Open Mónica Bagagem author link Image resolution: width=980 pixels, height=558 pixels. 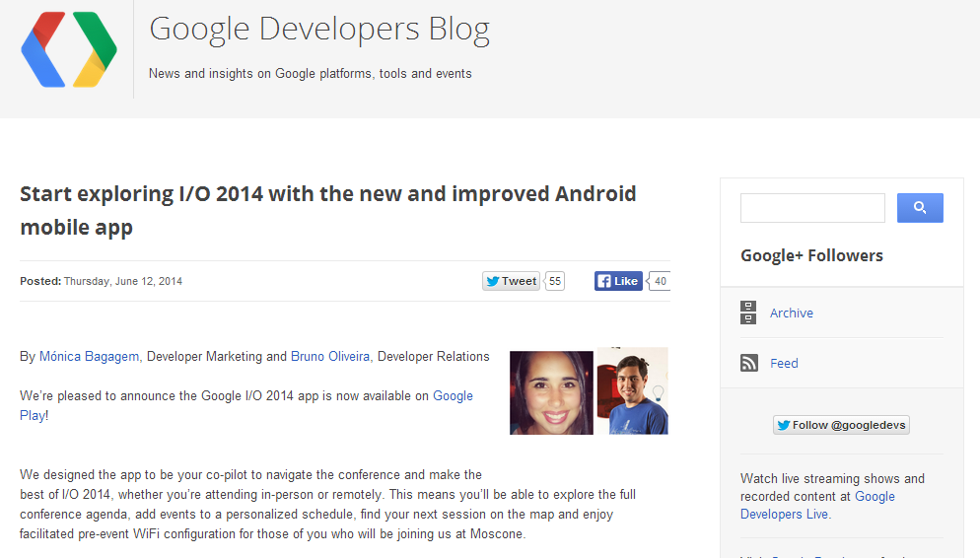89,356
